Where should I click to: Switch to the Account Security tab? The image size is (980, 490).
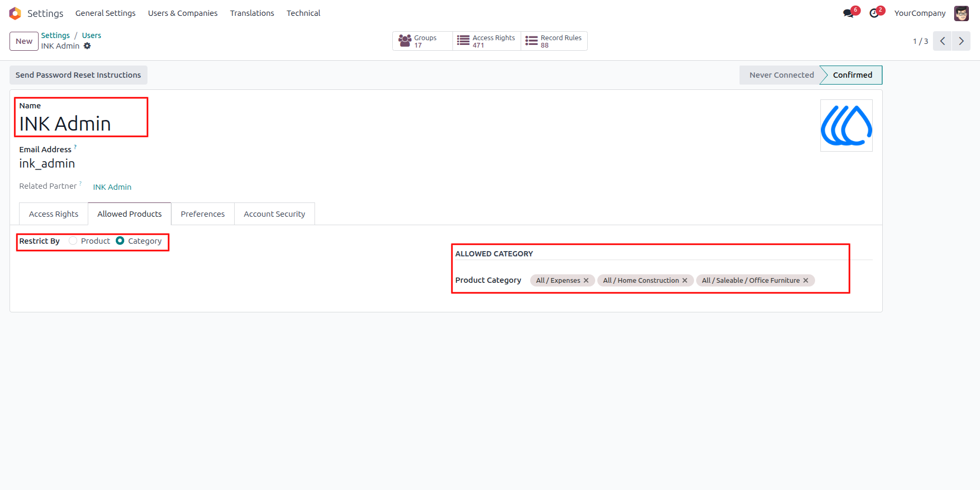point(274,214)
